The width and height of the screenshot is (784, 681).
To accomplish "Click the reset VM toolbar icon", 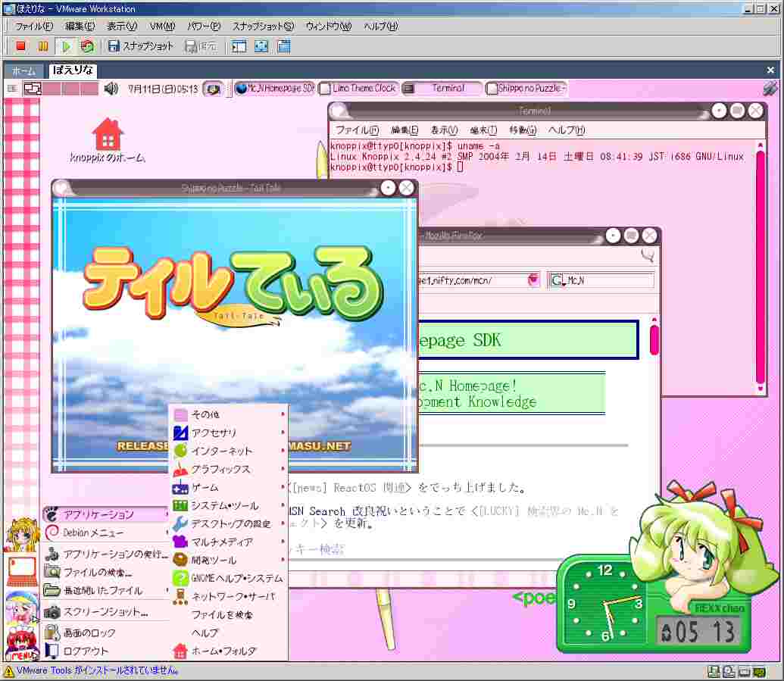I will (x=88, y=46).
